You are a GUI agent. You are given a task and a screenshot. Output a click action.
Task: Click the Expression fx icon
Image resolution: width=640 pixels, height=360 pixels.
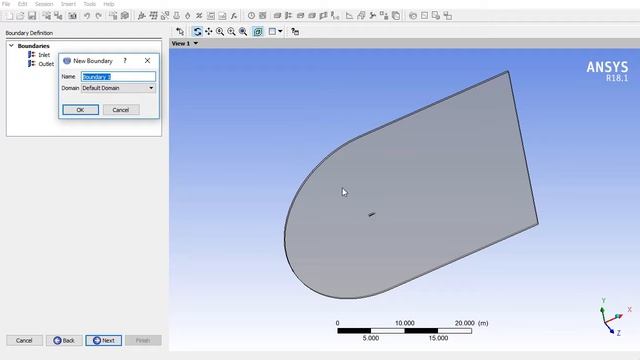click(x=234, y=16)
